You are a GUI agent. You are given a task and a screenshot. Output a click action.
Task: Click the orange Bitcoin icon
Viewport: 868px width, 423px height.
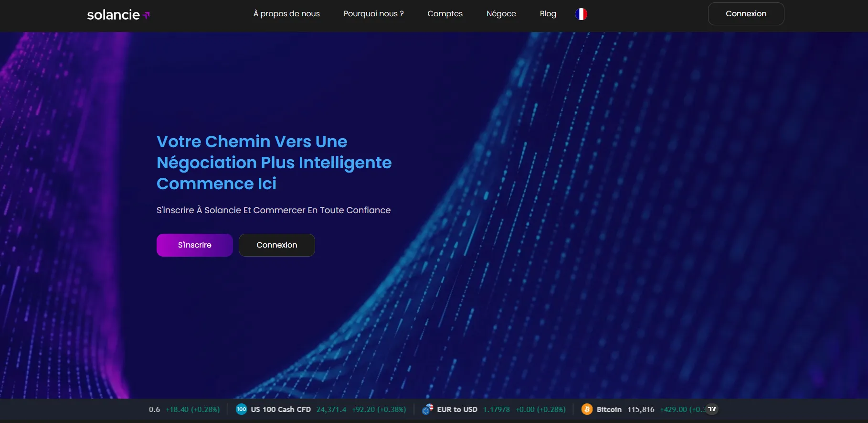point(587,409)
